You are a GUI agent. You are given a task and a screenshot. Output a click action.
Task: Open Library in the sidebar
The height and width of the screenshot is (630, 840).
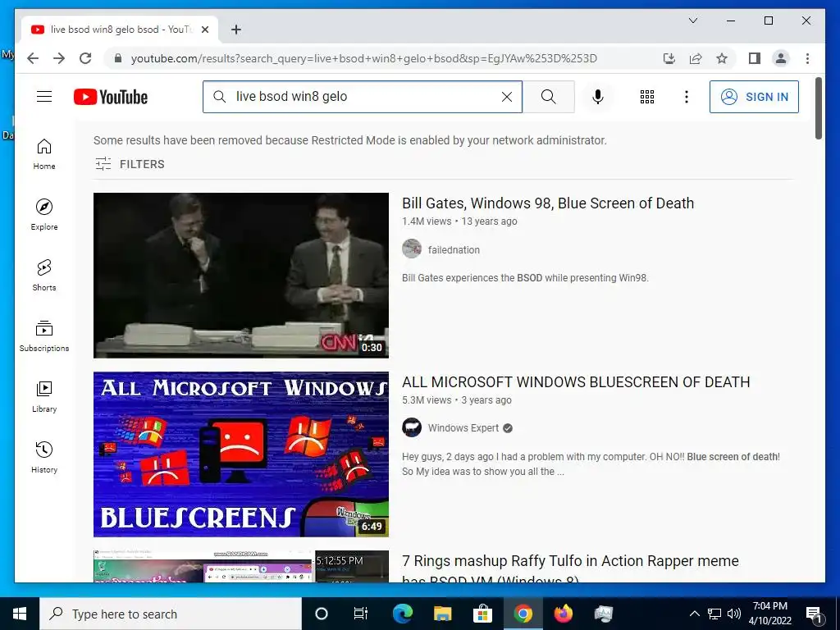(x=44, y=396)
